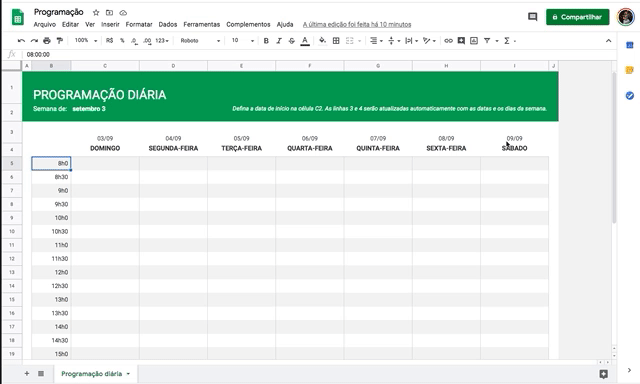Open the last edit history link
This screenshot has height=384, width=640.
click(357, 24)
